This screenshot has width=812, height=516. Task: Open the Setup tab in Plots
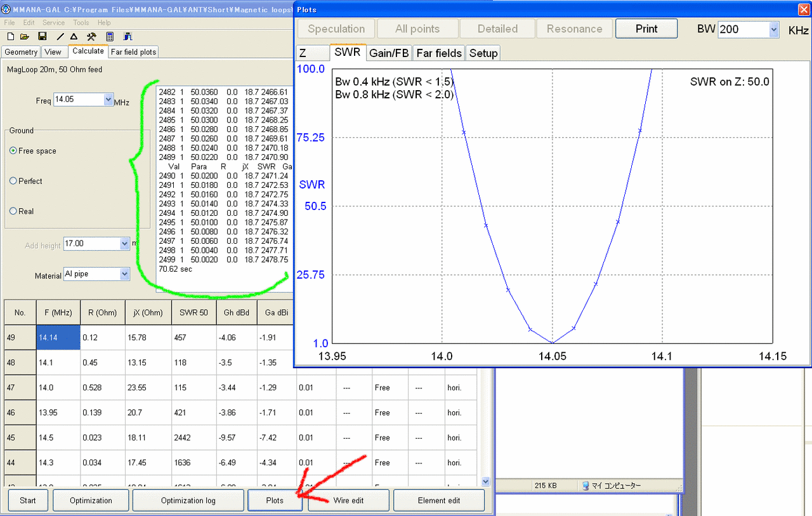tap(483, 53)
